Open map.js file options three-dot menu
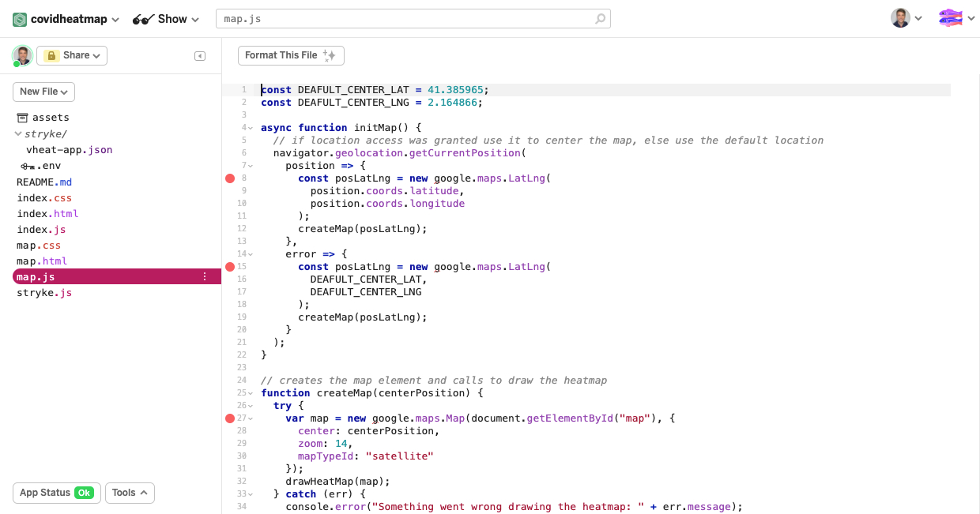Image resolution: width=980 pixels, height=514 pixels. [205, 277]
